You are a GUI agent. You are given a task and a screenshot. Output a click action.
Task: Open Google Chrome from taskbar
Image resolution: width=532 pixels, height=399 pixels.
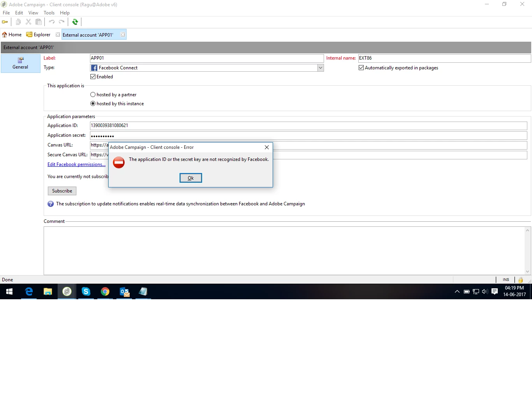105,291
